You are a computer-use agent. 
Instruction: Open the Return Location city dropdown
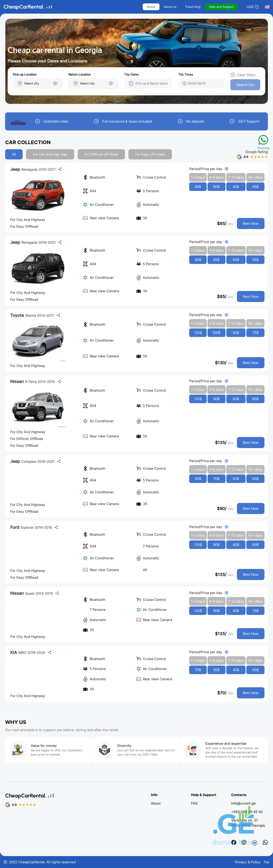click(93, 84)
